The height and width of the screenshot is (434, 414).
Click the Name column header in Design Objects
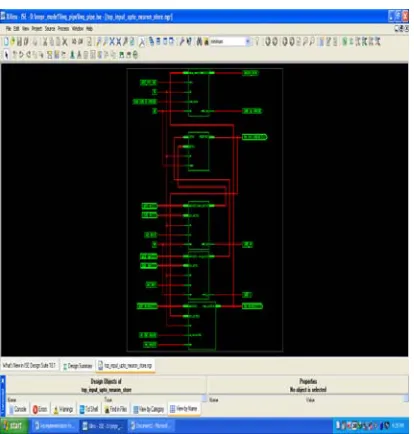(x=12, y=399)
